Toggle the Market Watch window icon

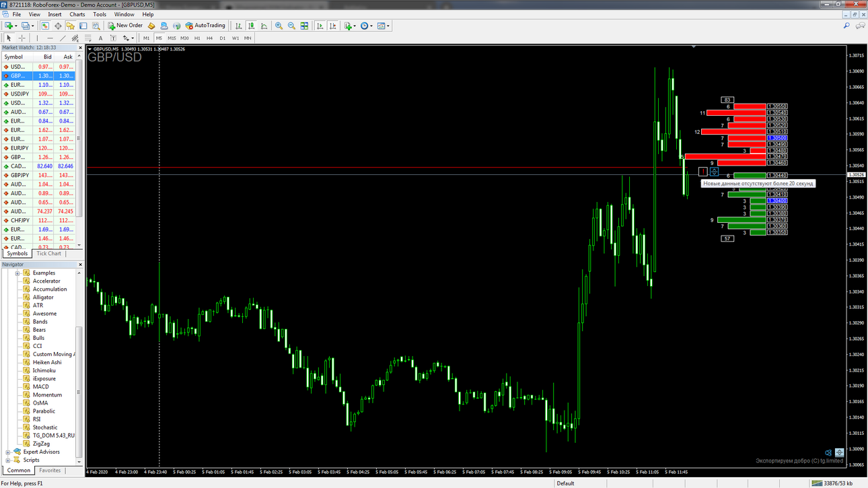pyautogui.click(x=45, y=26)
